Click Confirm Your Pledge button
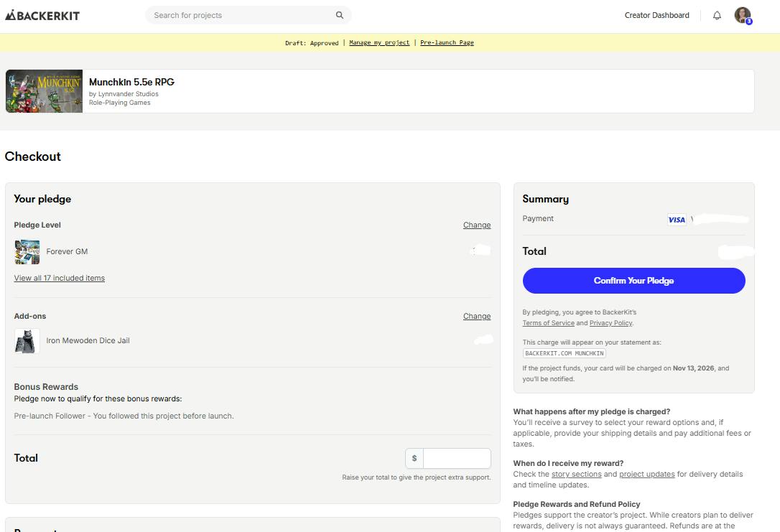This screenshot has width=780, height=532. (x=633, y=281)
